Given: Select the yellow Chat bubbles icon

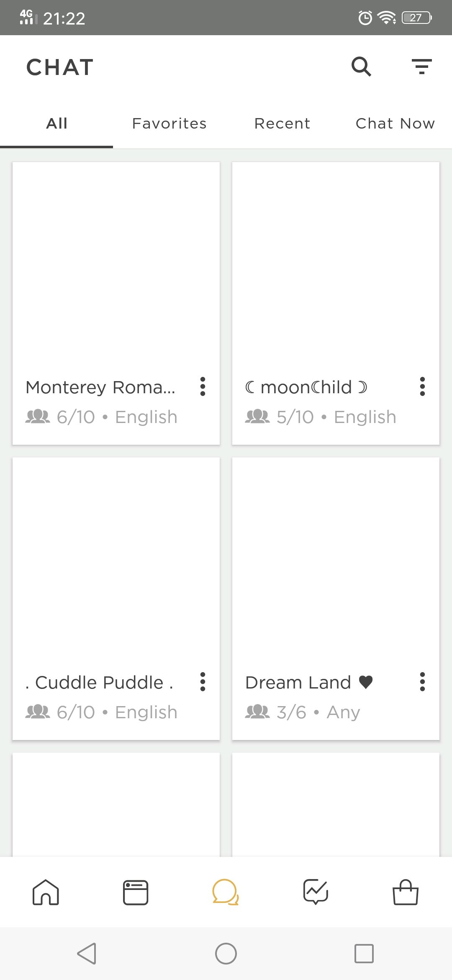Looking at the screenshot, I should pyautogui.click(x=226, y=892).
